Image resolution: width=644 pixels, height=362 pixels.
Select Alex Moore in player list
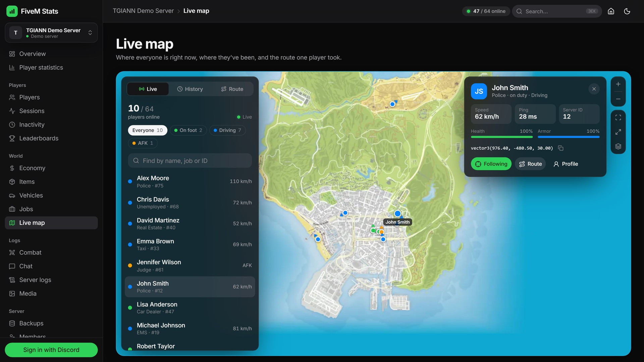tap(190, 182)
